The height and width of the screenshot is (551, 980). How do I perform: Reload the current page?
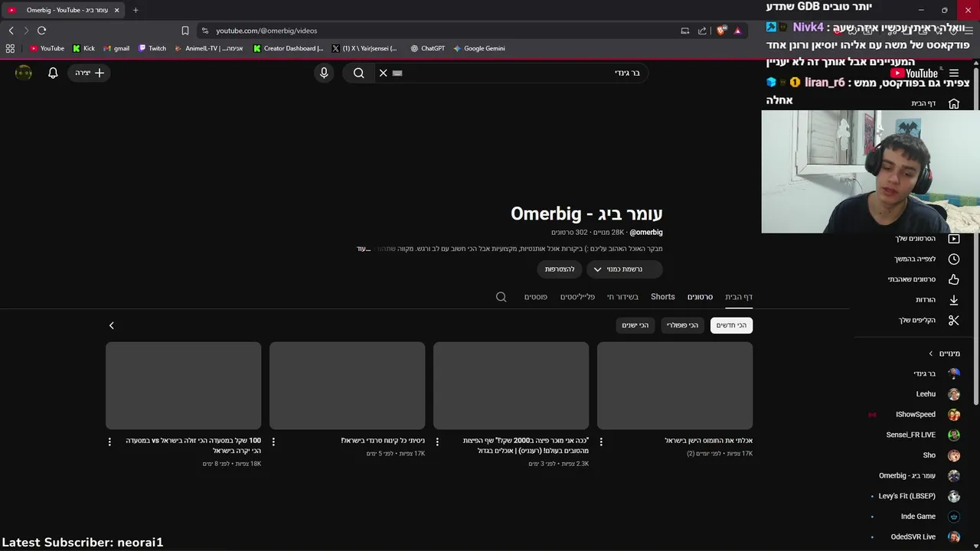click(x=41, y=31)
